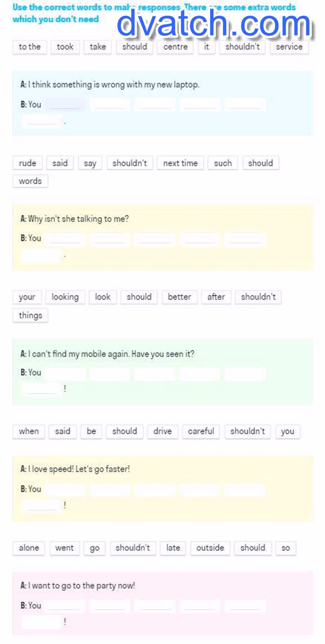Viewport: 325px width, 644px height.
Task: Click first blank after 'Why isn't she talking'
Action: tap(65, 238)
